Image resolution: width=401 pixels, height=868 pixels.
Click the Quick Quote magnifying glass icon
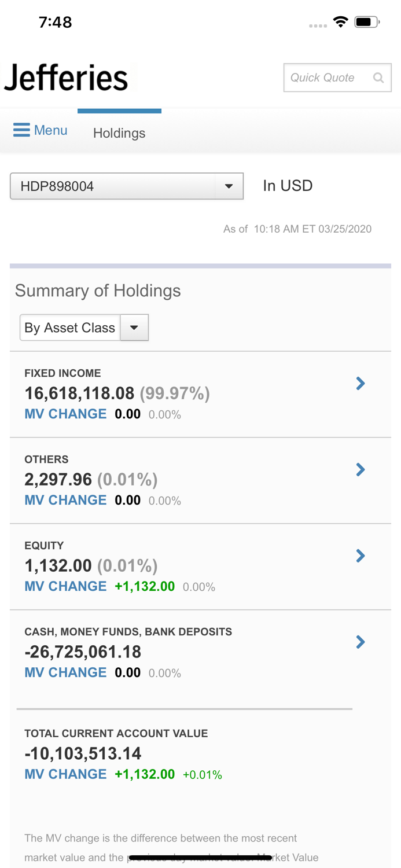tap(378, 78)
